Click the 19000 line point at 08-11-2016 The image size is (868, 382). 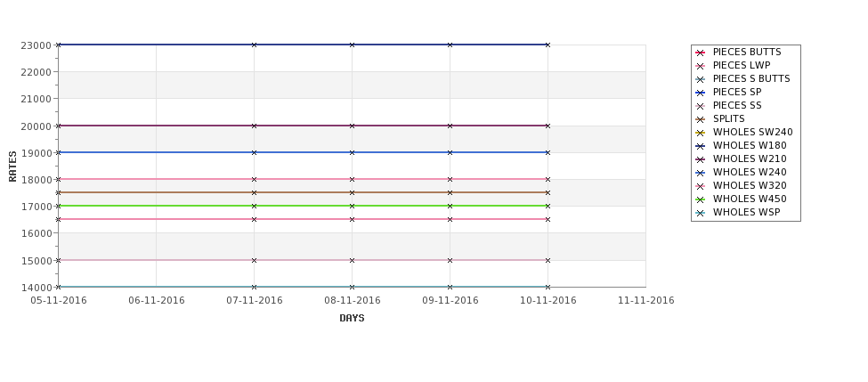352,152
